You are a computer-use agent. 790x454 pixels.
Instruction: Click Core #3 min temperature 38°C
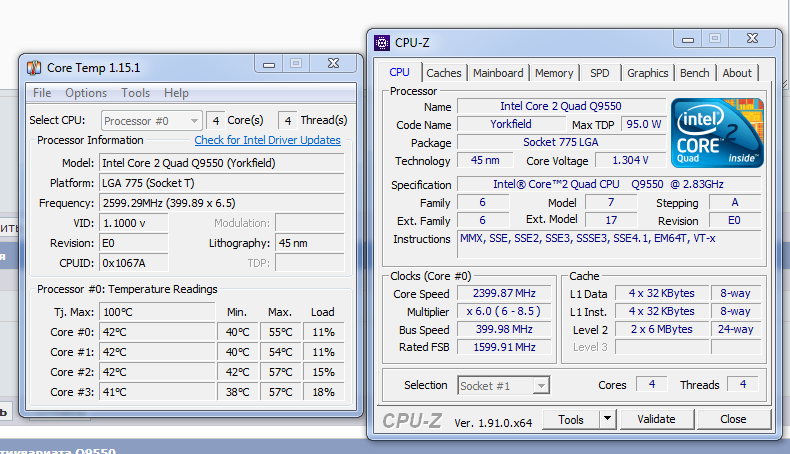coord(238,393)
